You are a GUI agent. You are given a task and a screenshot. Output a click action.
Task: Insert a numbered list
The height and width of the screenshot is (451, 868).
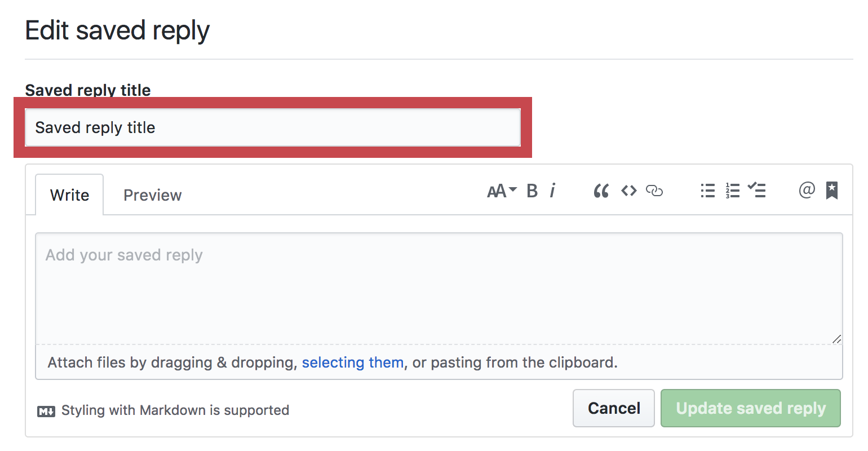tap(732, 191)
